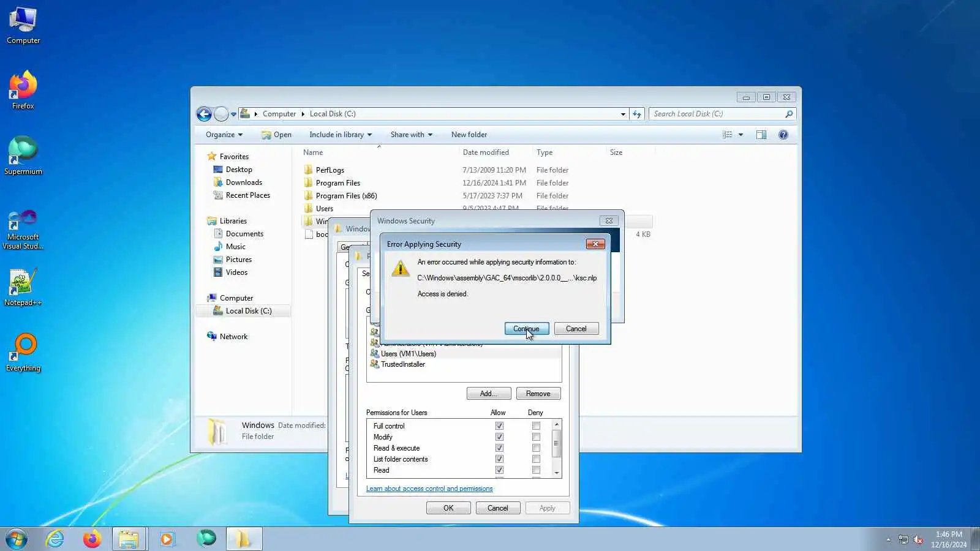Launch Firefox from the desktop shortcut
Screen dimensions: 980x551
[x=23, y=91]
